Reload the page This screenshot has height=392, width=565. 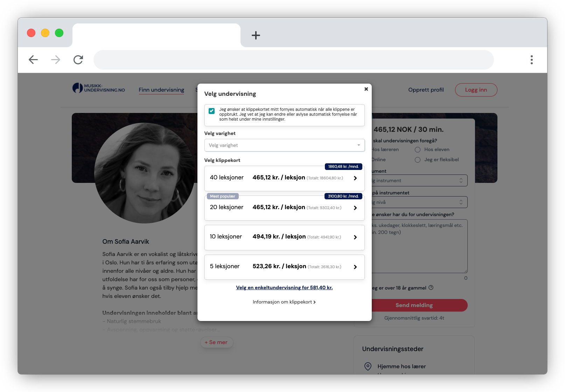[78, 59]
